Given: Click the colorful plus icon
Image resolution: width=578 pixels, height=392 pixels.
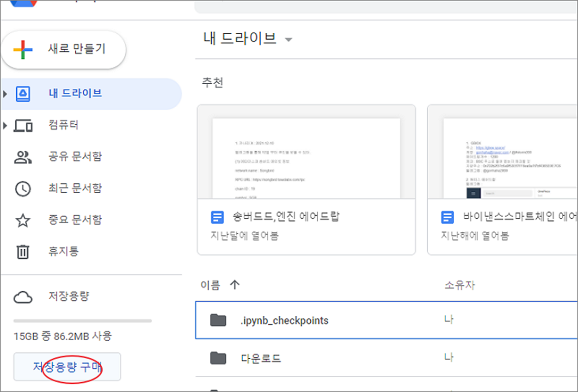Looking at the screenshot, I should [23, 49].
